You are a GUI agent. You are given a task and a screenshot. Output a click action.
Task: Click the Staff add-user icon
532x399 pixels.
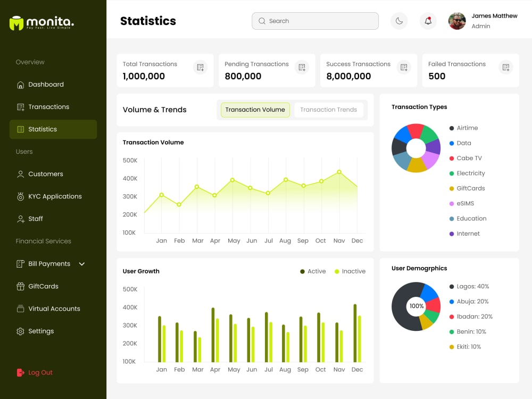[20, 219]
